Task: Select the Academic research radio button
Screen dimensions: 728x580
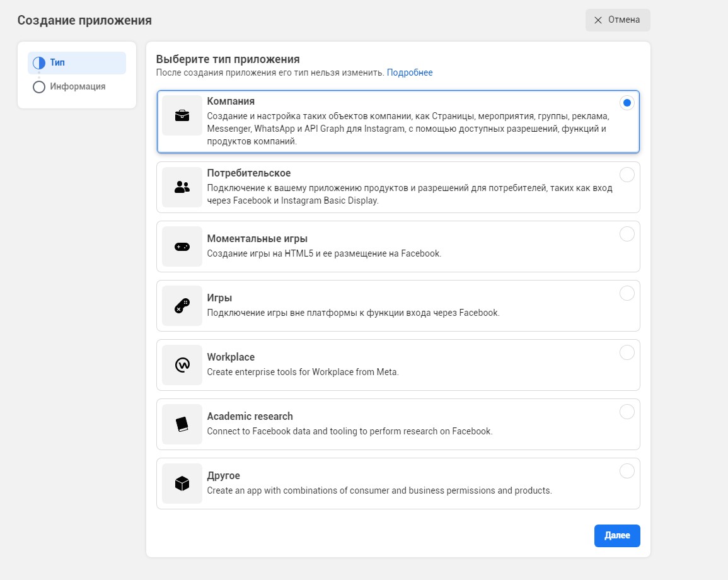Action: point(627,412)
